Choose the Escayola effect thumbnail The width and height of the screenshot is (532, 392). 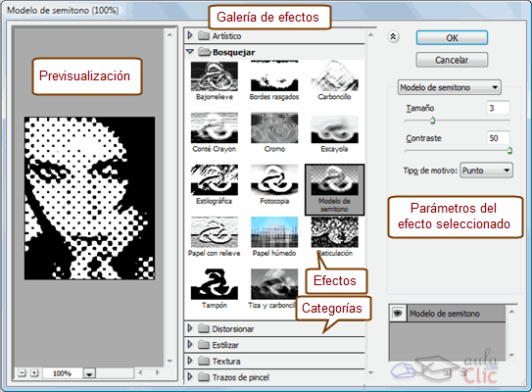(x=334, y=128)
